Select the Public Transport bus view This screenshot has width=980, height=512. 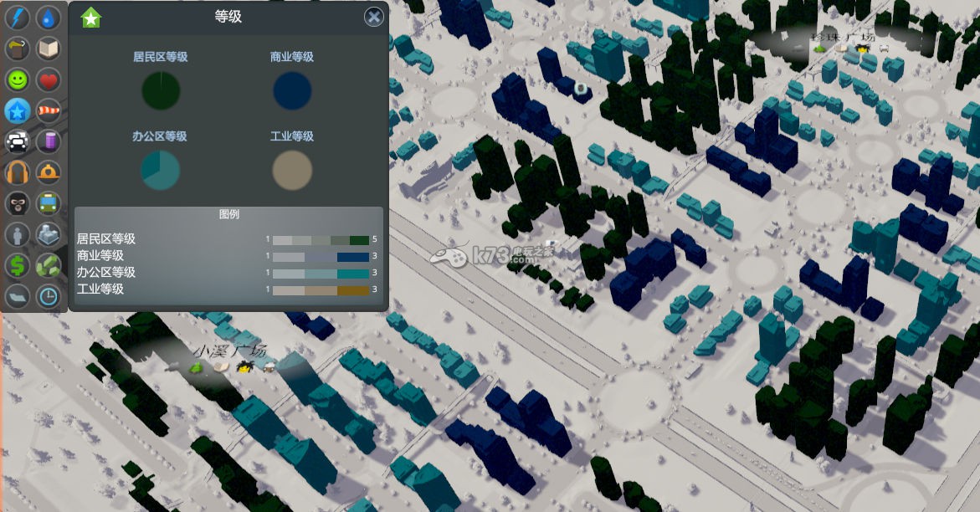pyautogui.click(x=49, y=203)
